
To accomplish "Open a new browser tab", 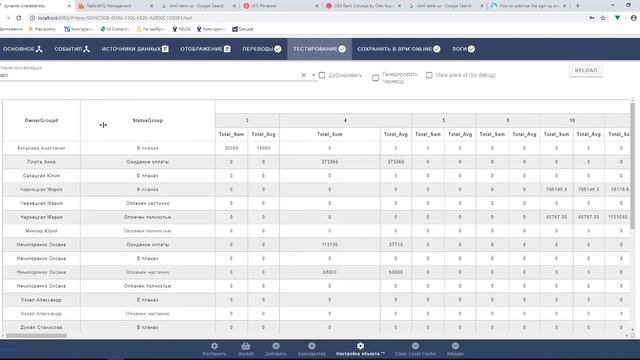I will pyautogui.click(x=578, y=6).
